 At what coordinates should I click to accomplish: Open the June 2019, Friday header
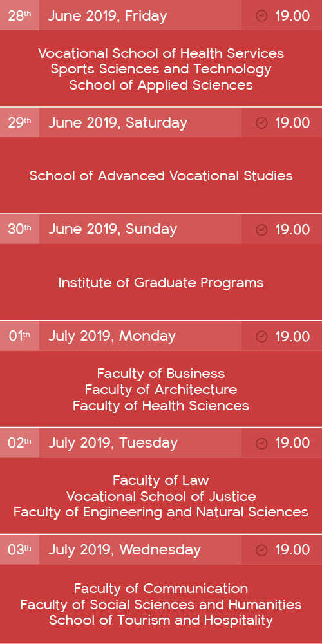[x=108, y=17]
